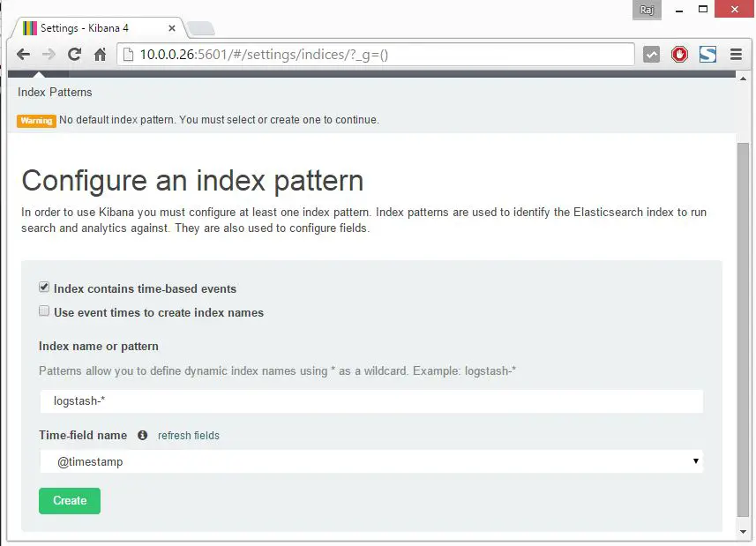This screenshot has width=756, height=546.
Task: Click the scrollbar down arrow
Action: (x=743, y=532)
